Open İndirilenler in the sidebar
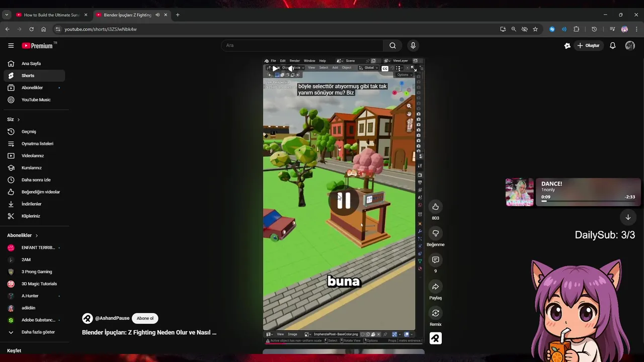 coord(34,204)
